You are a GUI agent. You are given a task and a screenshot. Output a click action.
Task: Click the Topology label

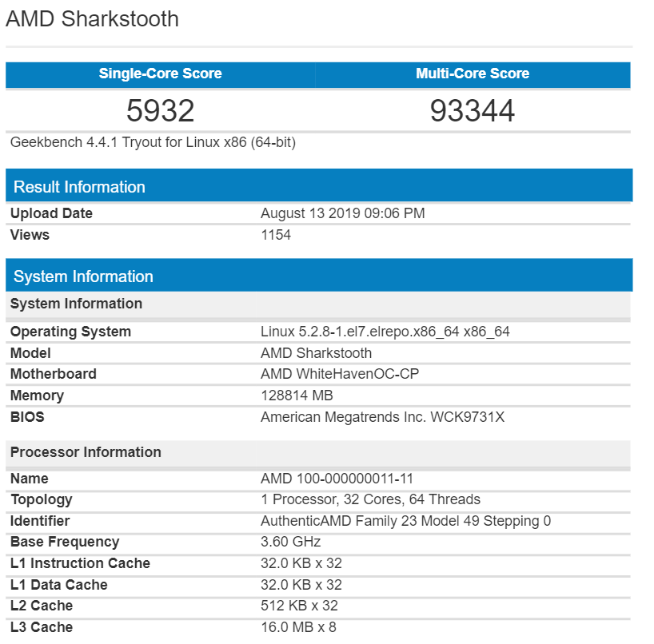[x=42, y=499]
